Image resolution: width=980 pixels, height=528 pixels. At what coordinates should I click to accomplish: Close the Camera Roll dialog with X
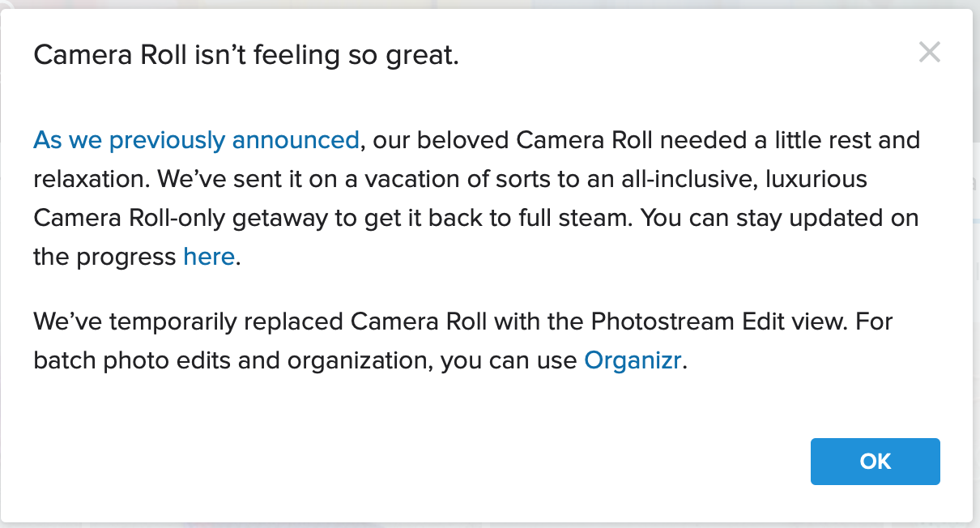929,53
